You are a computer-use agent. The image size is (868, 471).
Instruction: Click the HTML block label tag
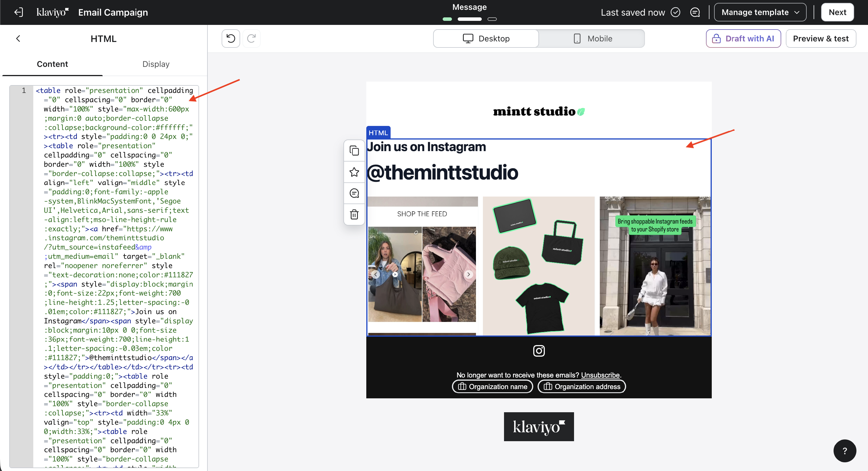coord(378,133)
